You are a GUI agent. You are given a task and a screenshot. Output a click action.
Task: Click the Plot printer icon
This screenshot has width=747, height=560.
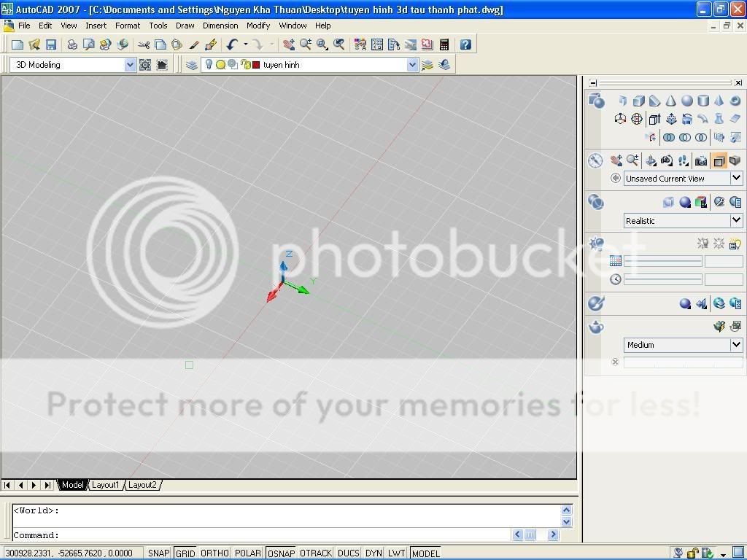tap(72, 44)
